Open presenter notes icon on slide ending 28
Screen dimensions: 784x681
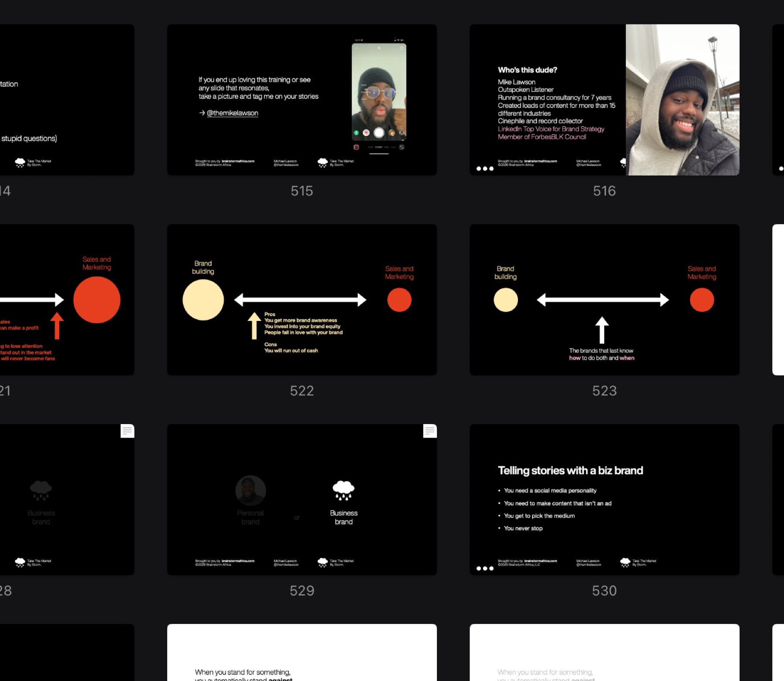127,431
